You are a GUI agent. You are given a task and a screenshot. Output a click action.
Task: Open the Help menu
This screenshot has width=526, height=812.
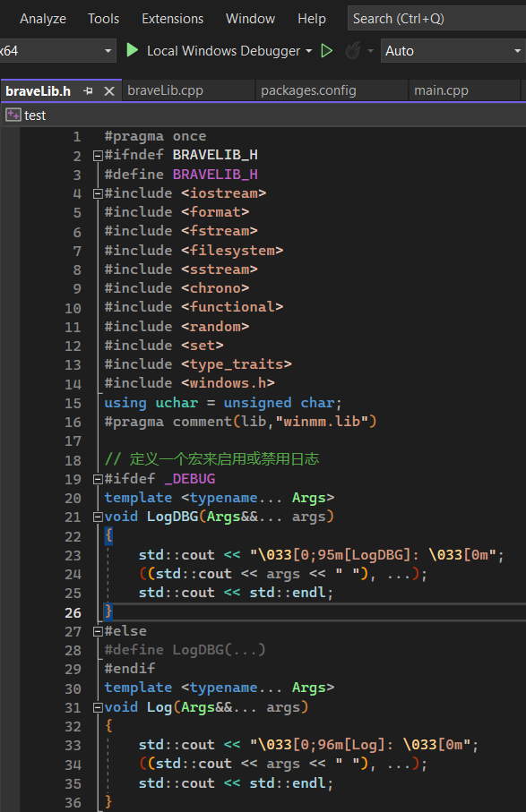point(312,19)
